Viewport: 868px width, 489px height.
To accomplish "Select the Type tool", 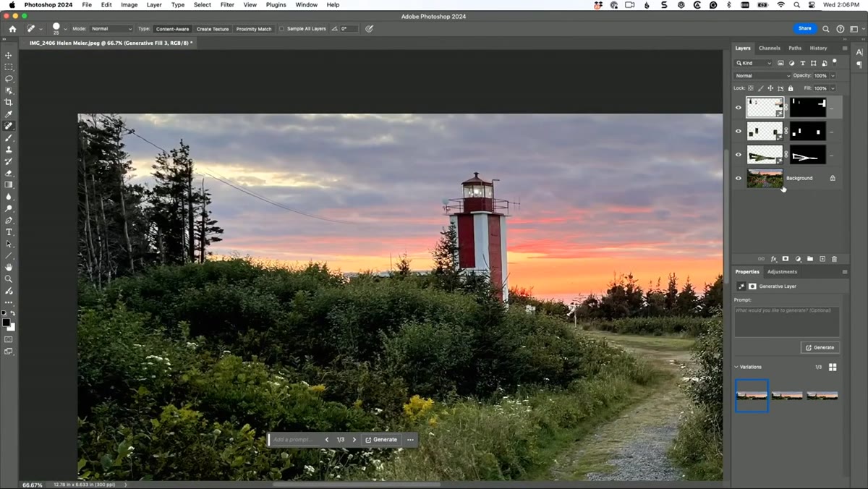I will point(9,231).
